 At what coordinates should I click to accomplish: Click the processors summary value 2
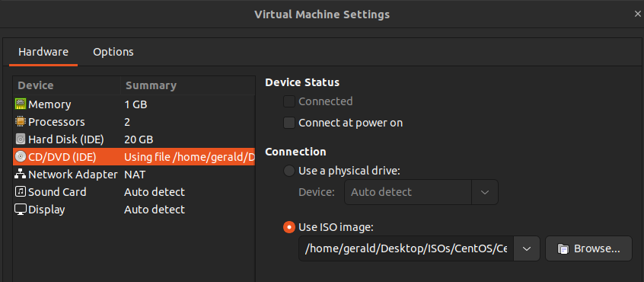tap(127, 122)
